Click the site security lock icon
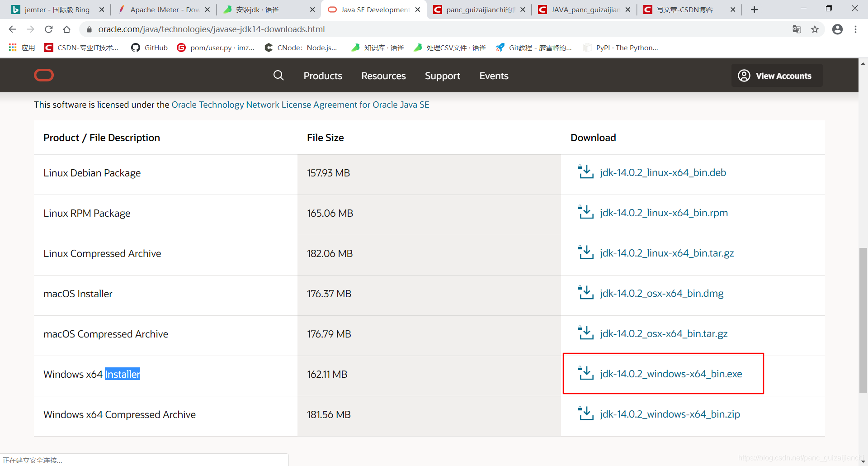Image resolution: width=868 pixels, height=466 pixels. point(89,29)
